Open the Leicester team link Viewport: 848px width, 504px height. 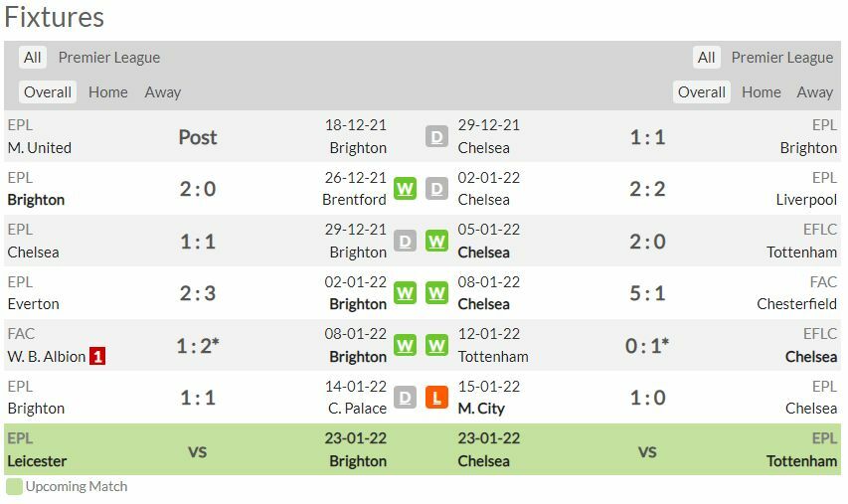tap(37, 461)
